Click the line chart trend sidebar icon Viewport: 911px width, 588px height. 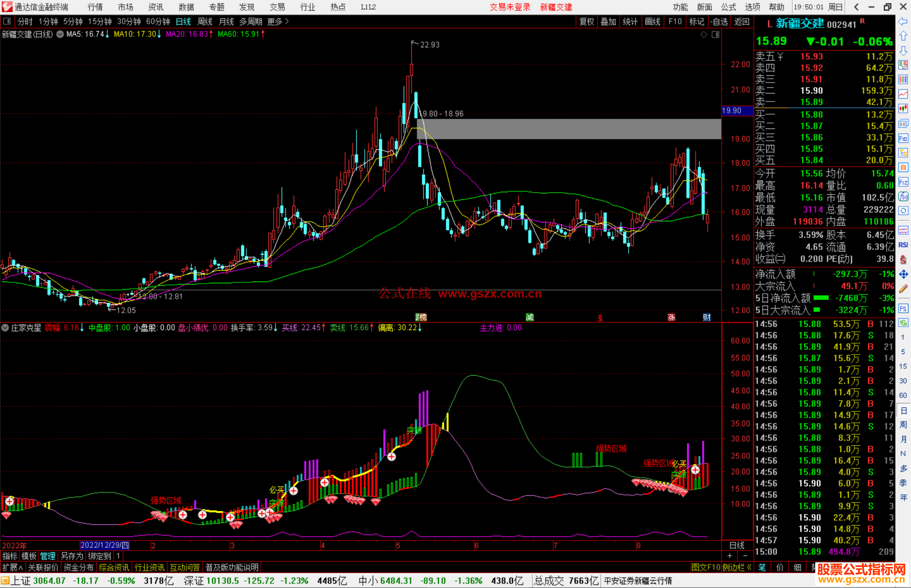coord(903,94)
